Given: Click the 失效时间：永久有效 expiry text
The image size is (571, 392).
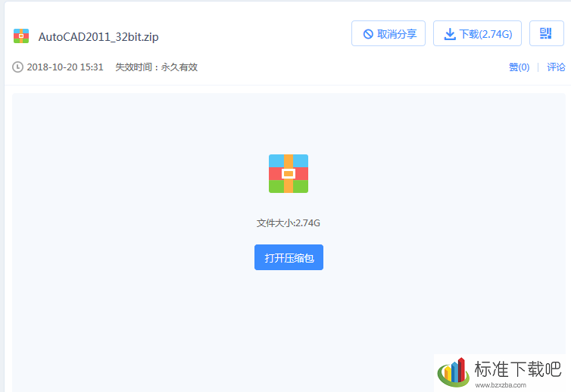Looking at the screenshot, I should 156,67.
